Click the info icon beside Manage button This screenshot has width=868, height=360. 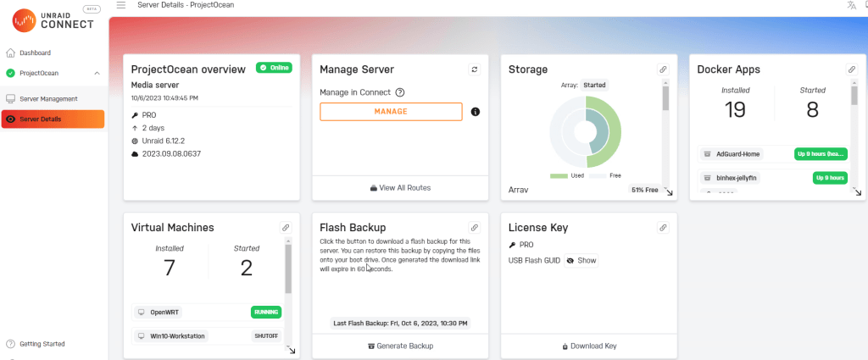[476, 112]
